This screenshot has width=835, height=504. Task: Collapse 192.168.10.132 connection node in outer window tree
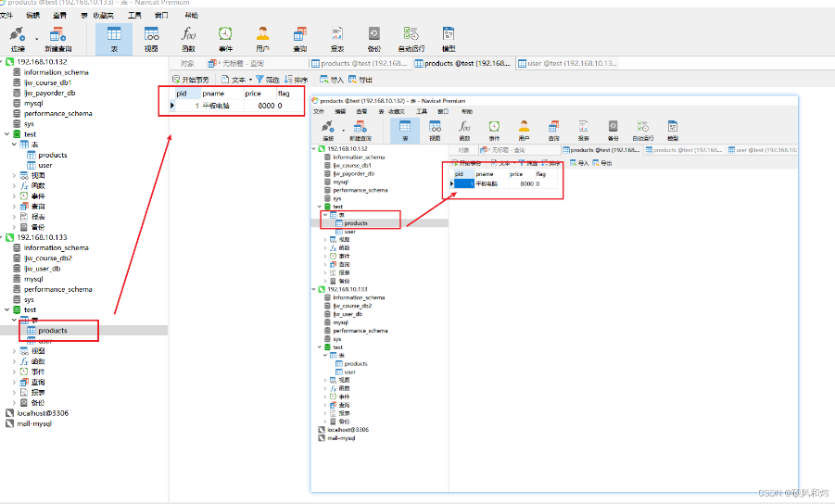click(2, 62)
